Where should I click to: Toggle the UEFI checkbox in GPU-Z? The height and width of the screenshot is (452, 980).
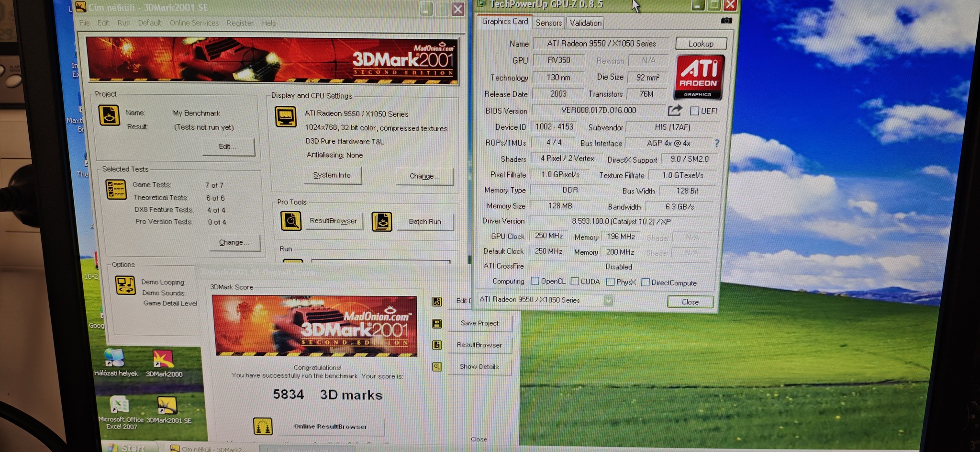(x=694, y=111)
